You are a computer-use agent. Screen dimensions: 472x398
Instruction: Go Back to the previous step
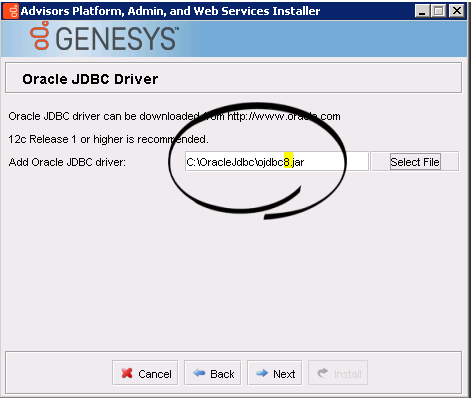click(213, 373)
